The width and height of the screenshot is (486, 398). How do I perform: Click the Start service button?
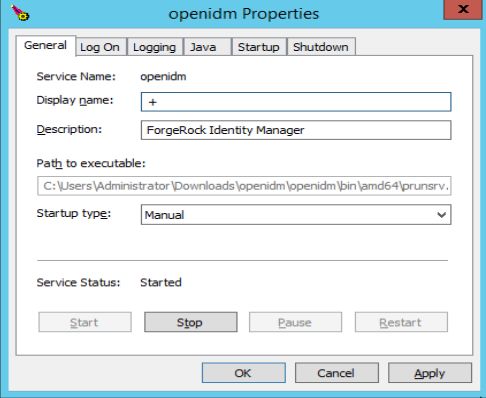point(85,322)
